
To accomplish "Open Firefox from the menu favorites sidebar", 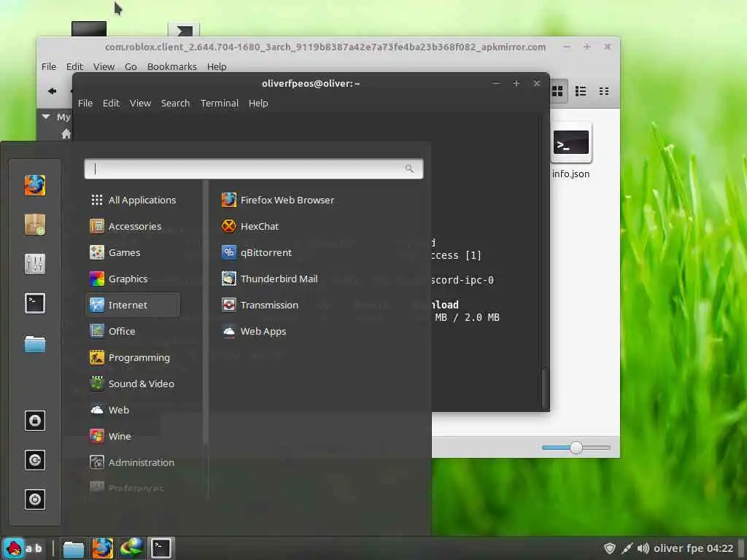I will (x=35, y=185).
